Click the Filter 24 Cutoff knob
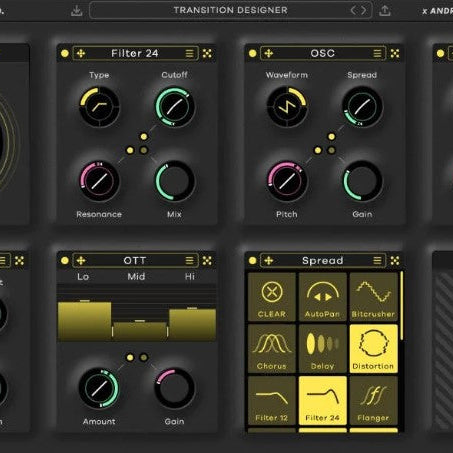This screenshot has width=453, height=453. coord(174,107)
